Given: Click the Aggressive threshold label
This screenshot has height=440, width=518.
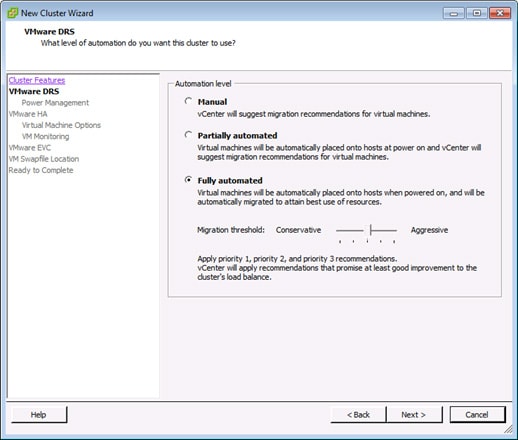Looking at the screenshot, I should [x=429, y=230].
